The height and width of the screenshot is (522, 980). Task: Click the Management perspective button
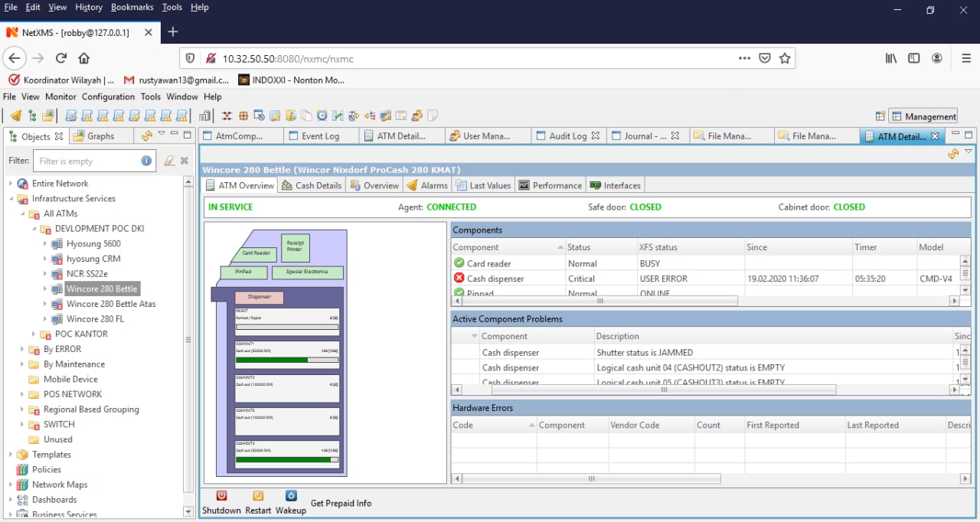click(x=923, y=116)
